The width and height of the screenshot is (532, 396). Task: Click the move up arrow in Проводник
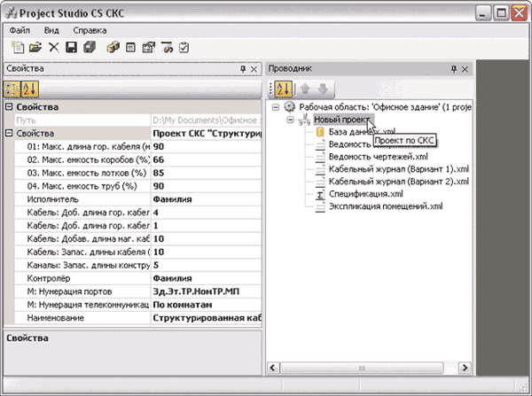click(305, 89)
